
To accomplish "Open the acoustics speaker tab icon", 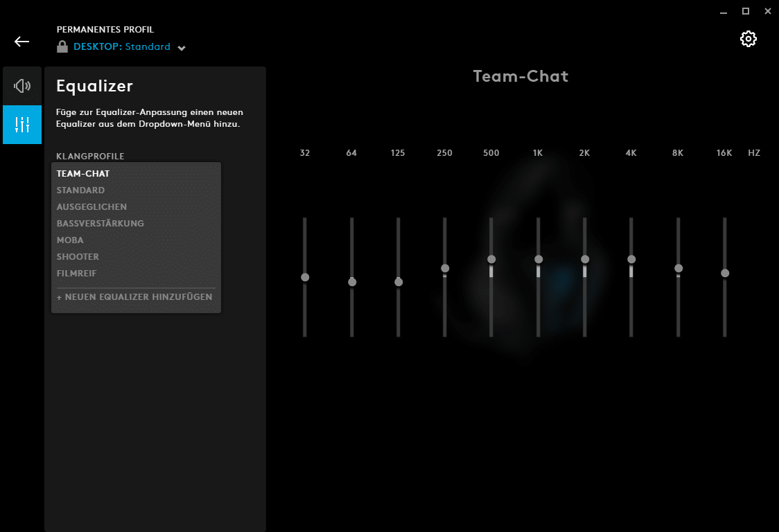I will click(x=22, y=86).
